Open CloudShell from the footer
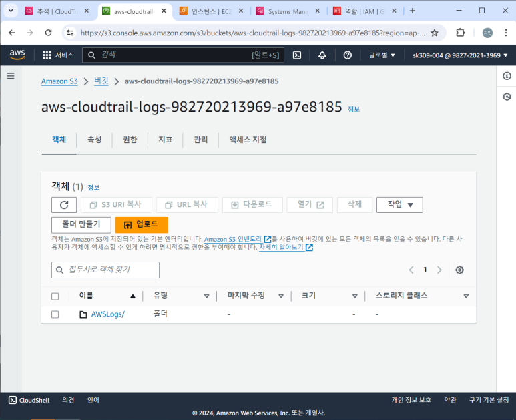The height and width of the screenshot is (420, 516). 29,400
